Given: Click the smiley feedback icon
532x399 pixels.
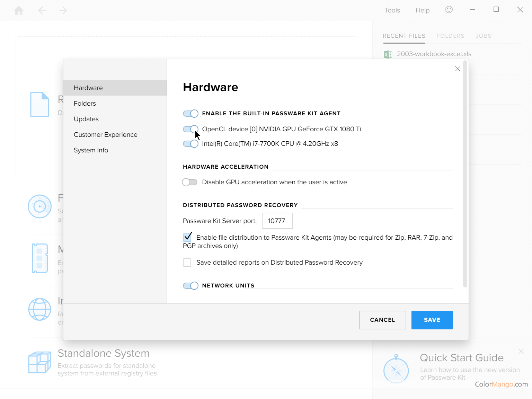Looking at the screenshot, I should click(x=449, y=10).
